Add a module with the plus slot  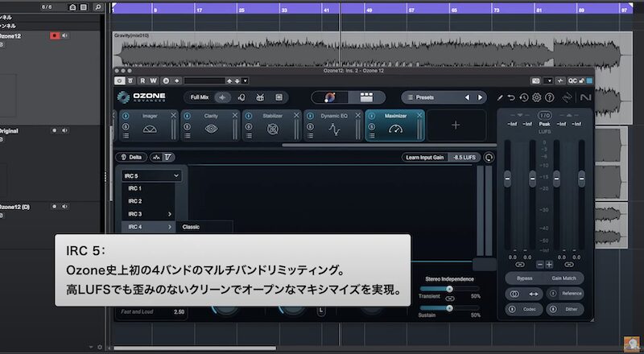456,126
